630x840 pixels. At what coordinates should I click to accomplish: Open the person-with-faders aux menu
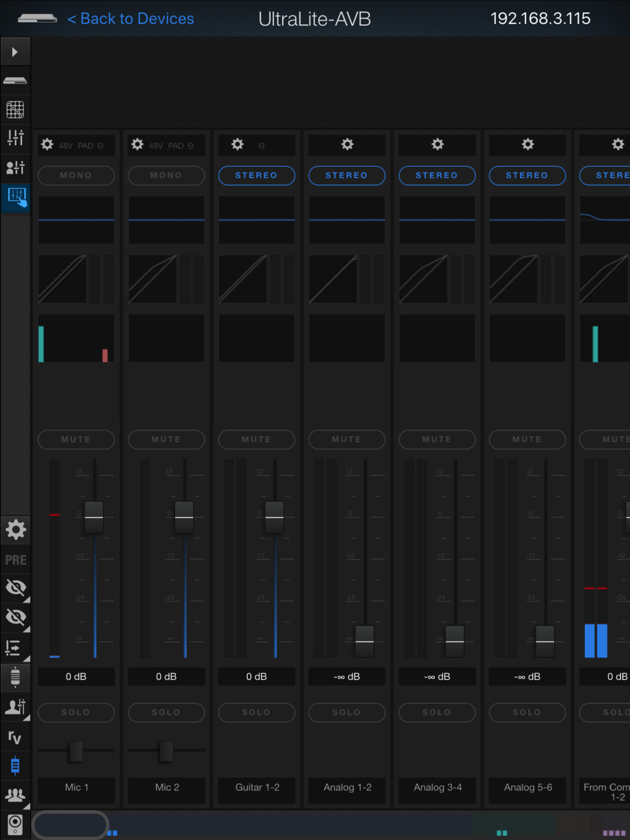(15, 707)
